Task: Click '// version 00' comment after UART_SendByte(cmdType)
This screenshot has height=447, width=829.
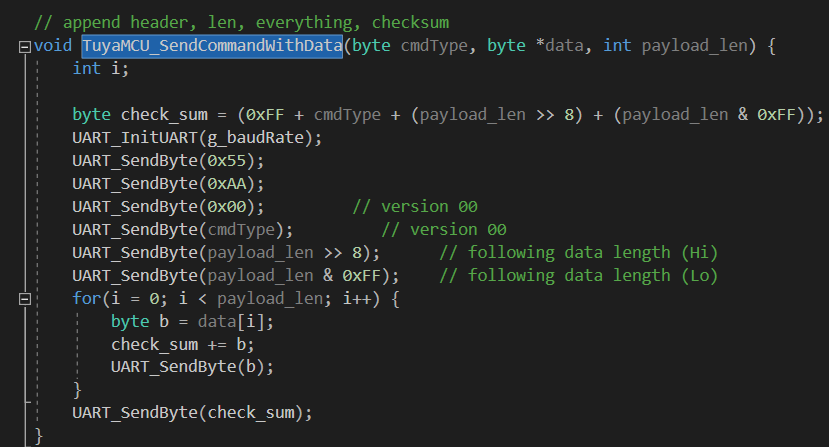Action: (444, 230)
